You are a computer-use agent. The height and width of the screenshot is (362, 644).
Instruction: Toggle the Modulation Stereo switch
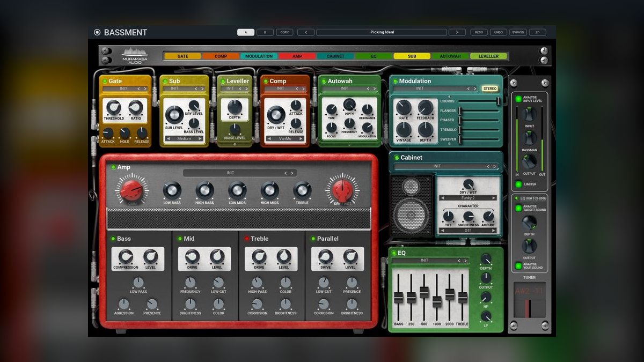pos(489,88)
